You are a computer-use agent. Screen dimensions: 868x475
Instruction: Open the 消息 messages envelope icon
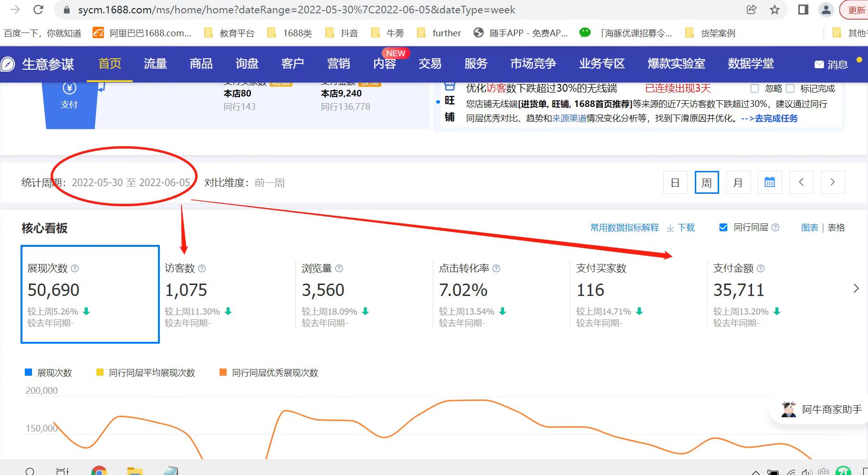tap(819, 64)
